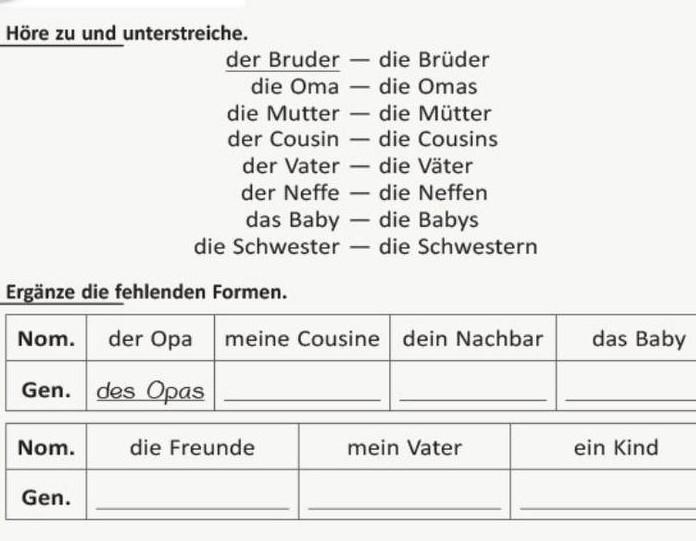Select the plural "die Babys"

tap(428, 220)
